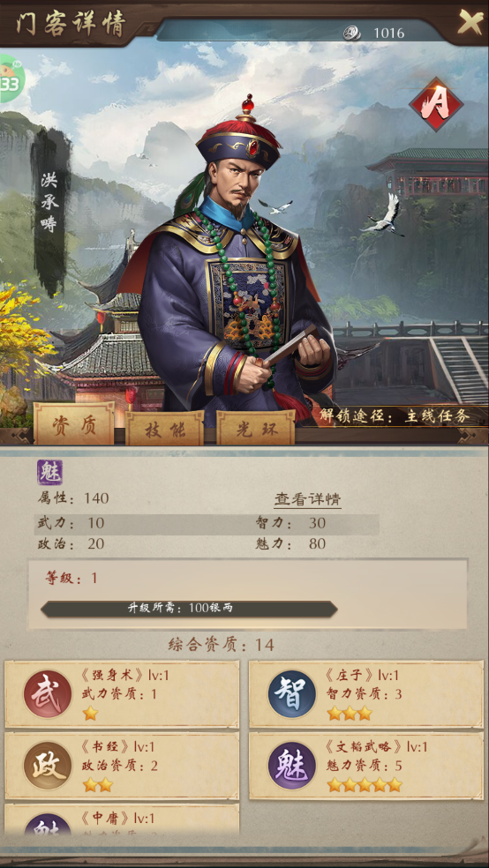Viewport: 489px width, 868px height.
Task: Switch to the 资质 tab
Action: coord(74,424)
